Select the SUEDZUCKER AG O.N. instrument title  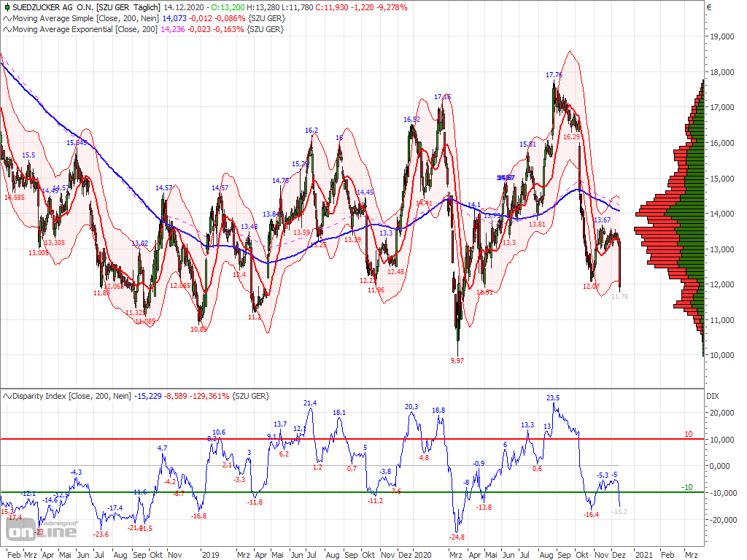(x=53, y=7)
